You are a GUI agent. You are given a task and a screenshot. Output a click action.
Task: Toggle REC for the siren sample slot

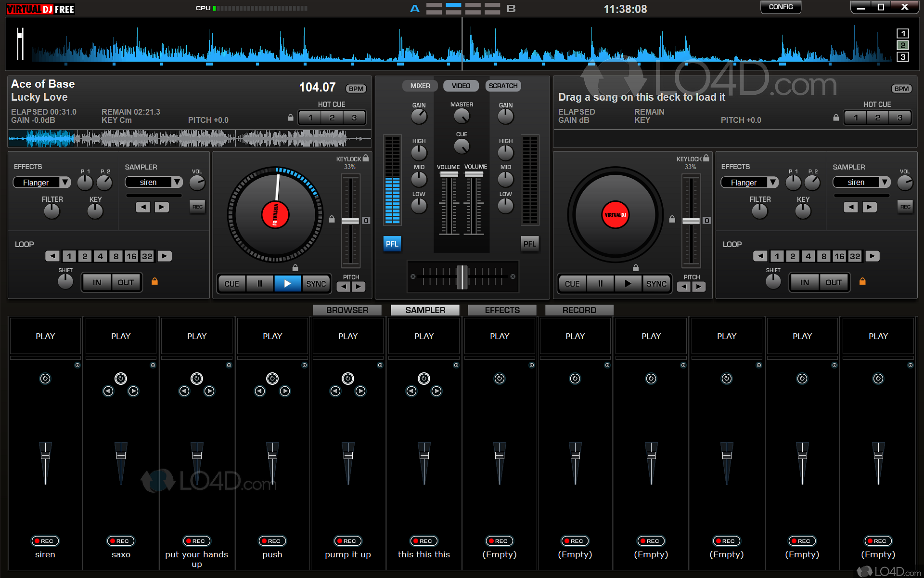point(45,541)
